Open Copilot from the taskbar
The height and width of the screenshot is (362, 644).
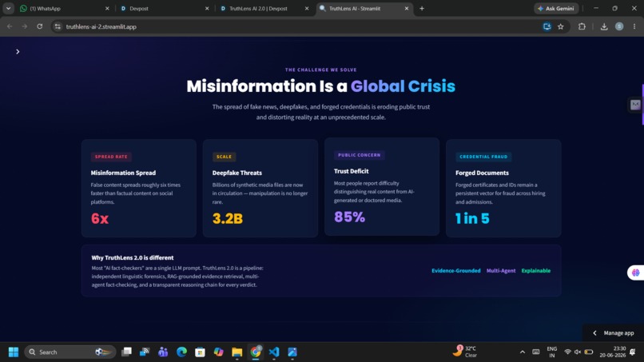[x=218, y=352]
